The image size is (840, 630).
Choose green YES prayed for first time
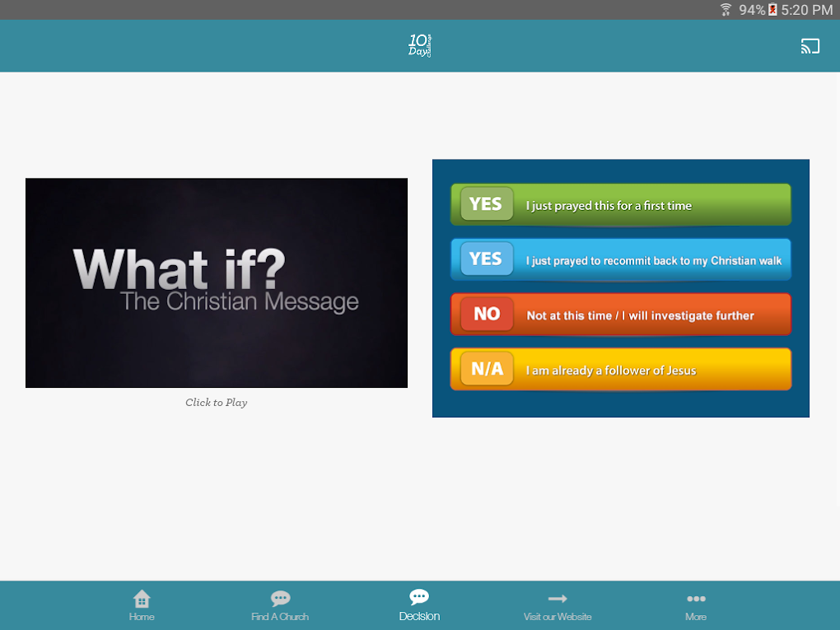[x=621, y=204]
